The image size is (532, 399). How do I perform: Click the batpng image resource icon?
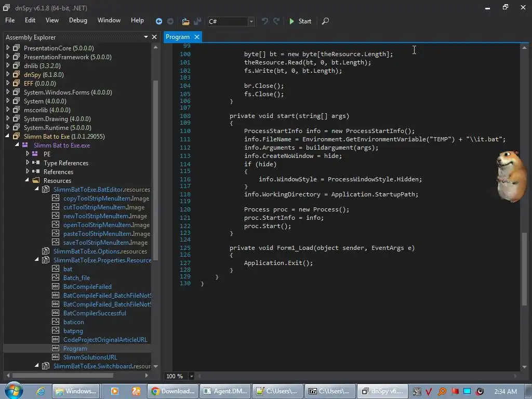[56, 330]
